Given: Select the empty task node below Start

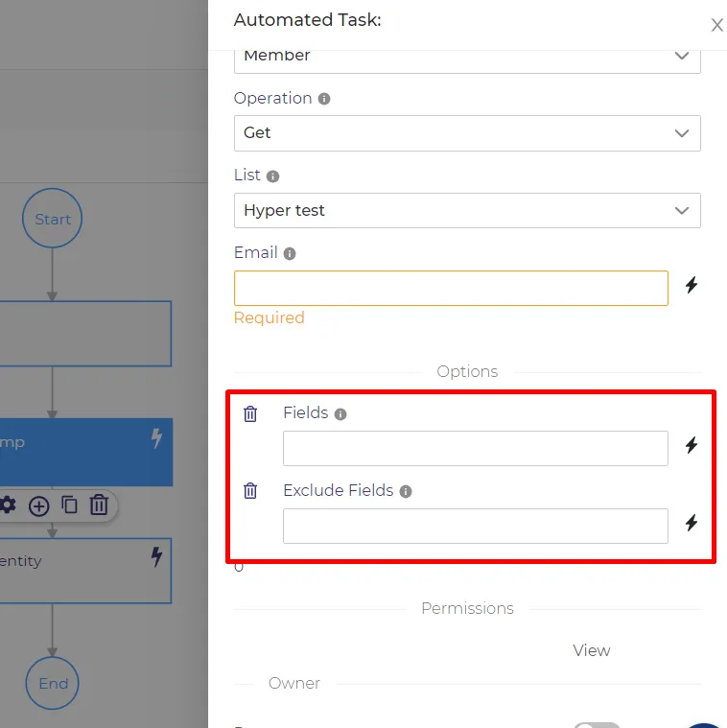Looking at the screenshot, I should (85, 334).
